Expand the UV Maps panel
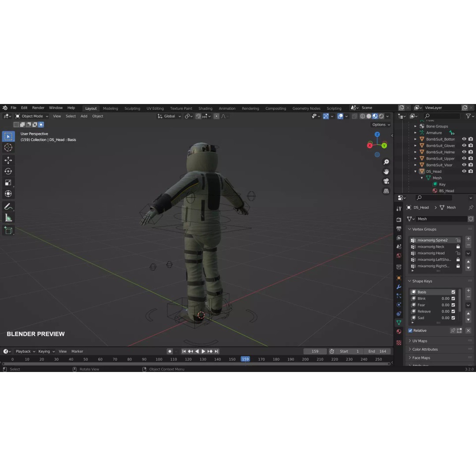 pos(409,341)
